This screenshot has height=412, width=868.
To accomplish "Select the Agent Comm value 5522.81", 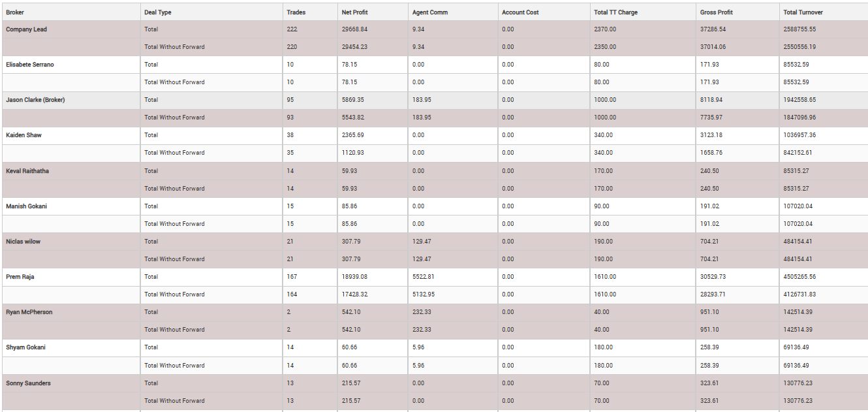I will 424,277.
